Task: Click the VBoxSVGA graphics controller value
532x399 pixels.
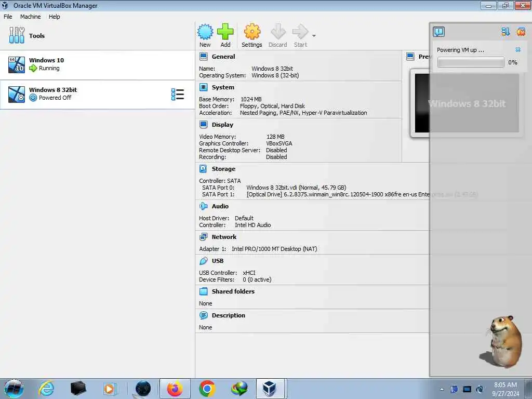Action: click(279, 143)
